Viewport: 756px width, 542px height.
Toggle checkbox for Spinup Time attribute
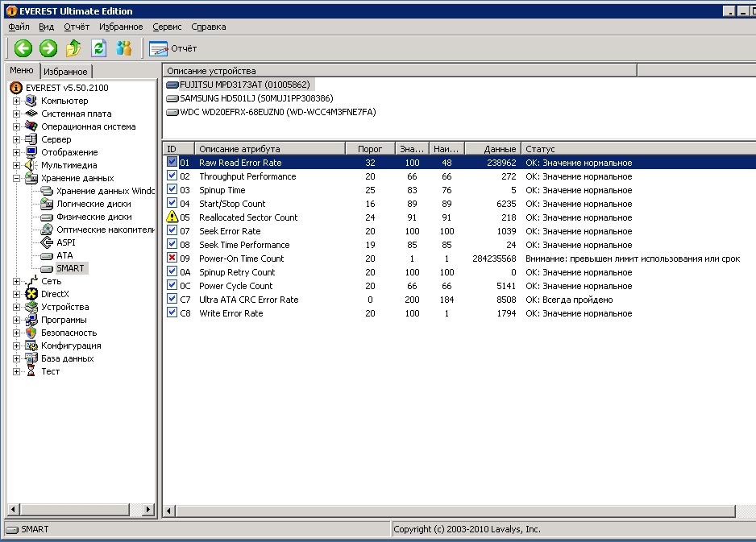pos(172,189)
